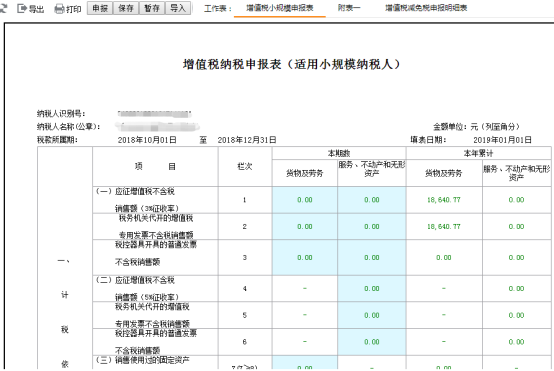Screen dimensions: 554x371
Task: Select row 1 货物及劳务 本期数 input cell
Action: click(x=305, y=200)
